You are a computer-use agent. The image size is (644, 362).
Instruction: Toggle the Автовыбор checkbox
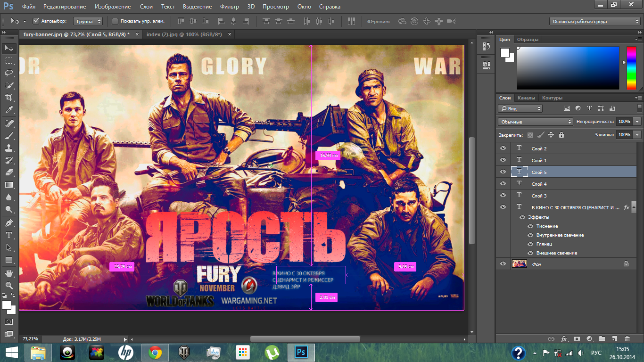36,21
